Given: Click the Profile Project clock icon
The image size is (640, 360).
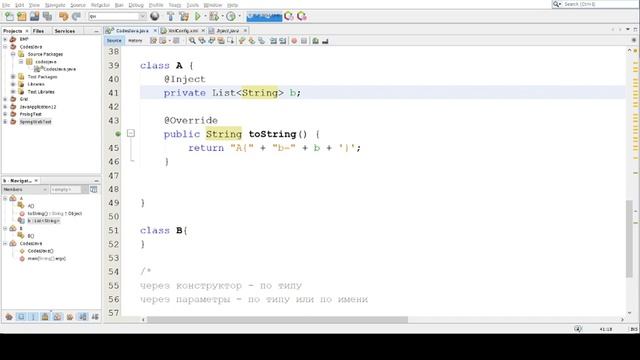Looking at the screenshot, I should click(x=231, y=16).
